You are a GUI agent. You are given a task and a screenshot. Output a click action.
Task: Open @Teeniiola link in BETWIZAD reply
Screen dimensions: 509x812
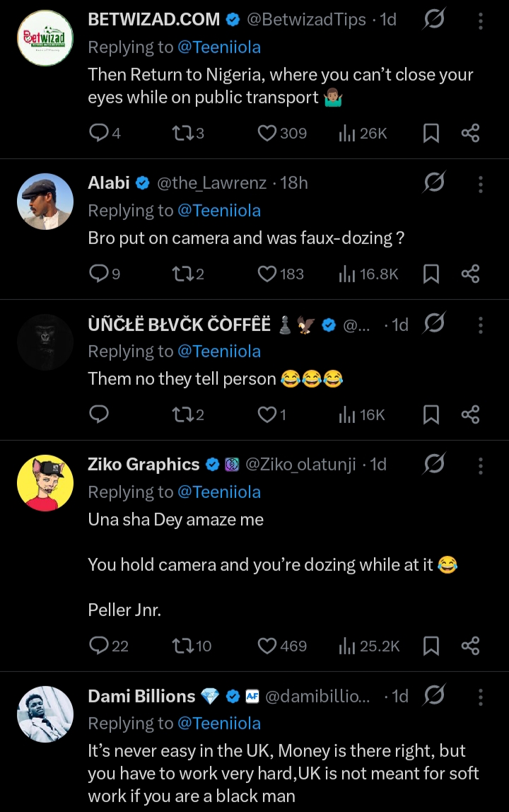click(219, 47)
